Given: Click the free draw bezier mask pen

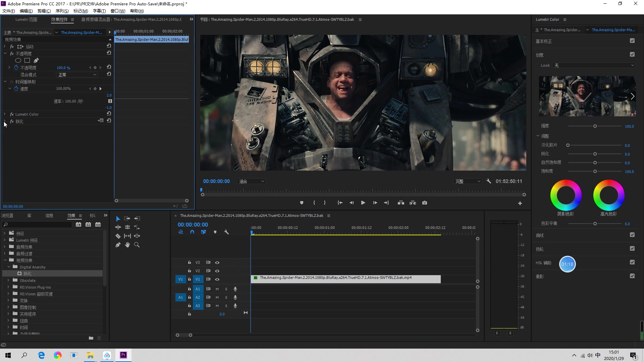Looking at the screenshot, I should pos(36,61).
